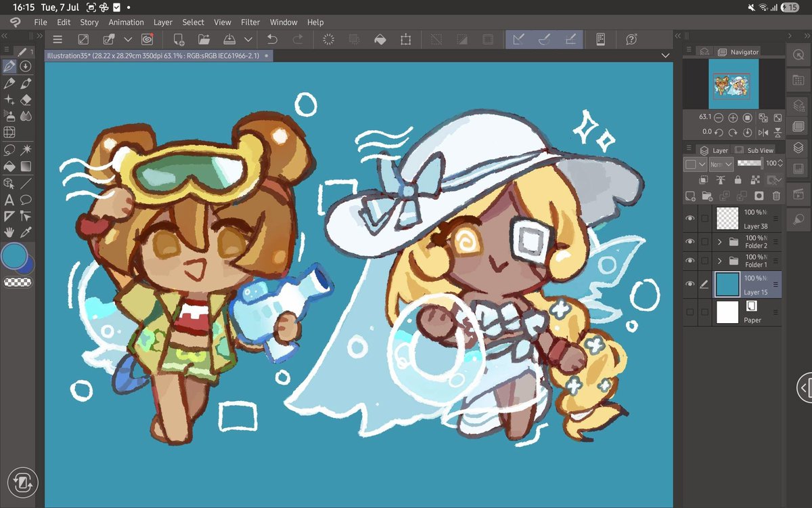Select the Decoration sparkle tool

pos(9,100)
